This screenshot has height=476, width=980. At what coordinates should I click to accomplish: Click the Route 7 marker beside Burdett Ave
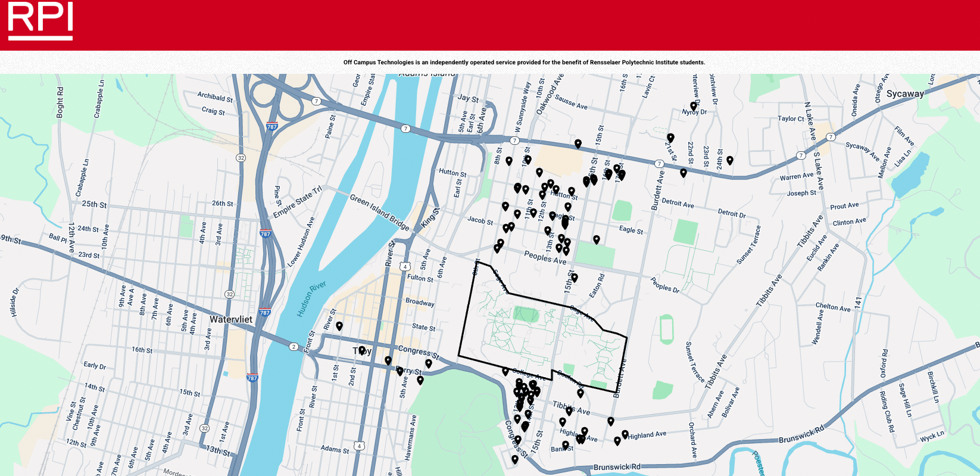[659, 164]
